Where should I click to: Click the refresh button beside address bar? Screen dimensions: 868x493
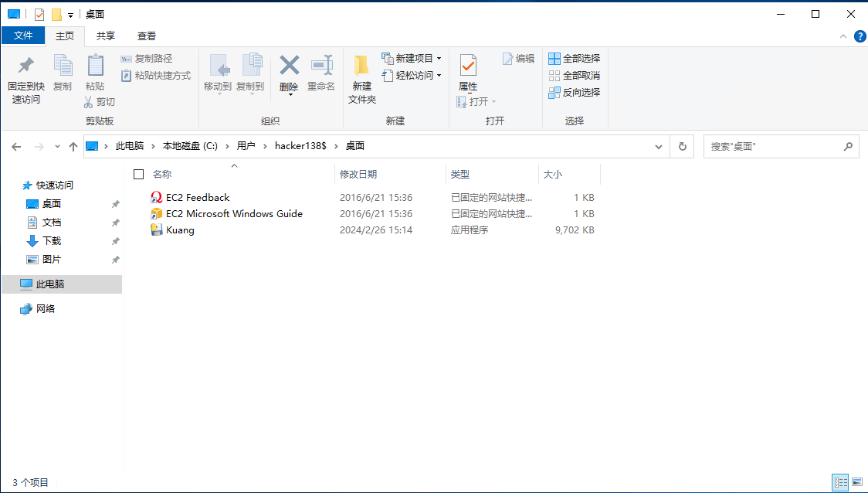click(682, 146)
